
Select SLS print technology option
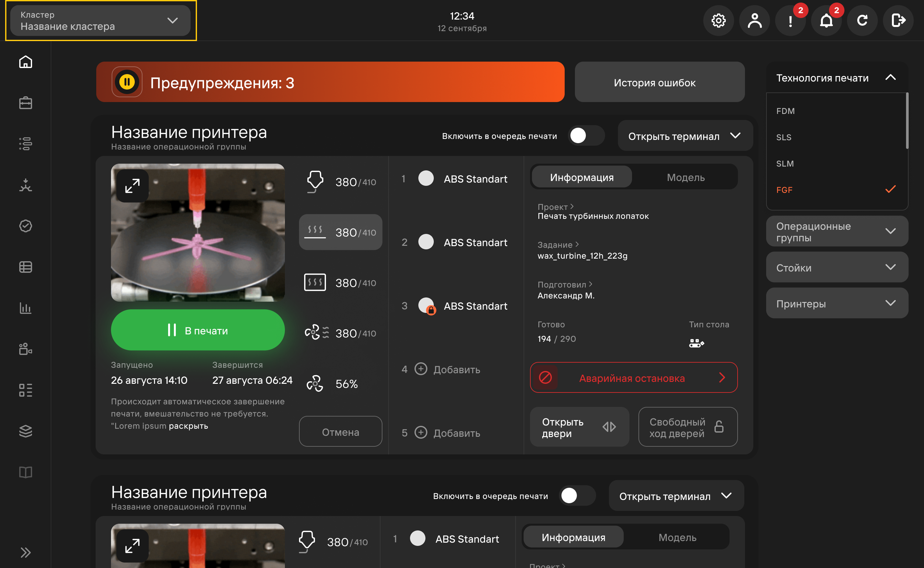point(836,137)
